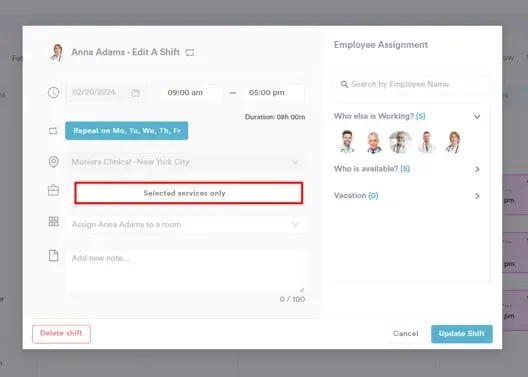
Task: Click Update Shift button
Action: (x=462, y=334)
